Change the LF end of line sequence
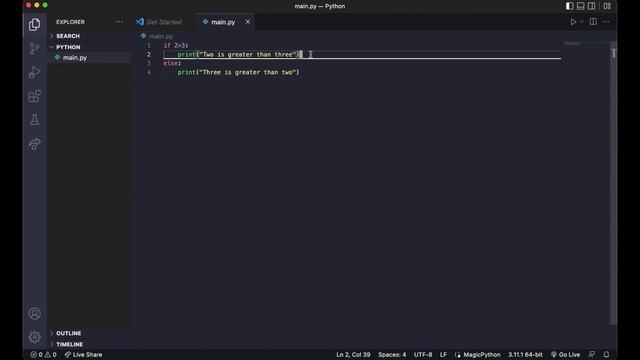640x360 pixels. point(443,355)
